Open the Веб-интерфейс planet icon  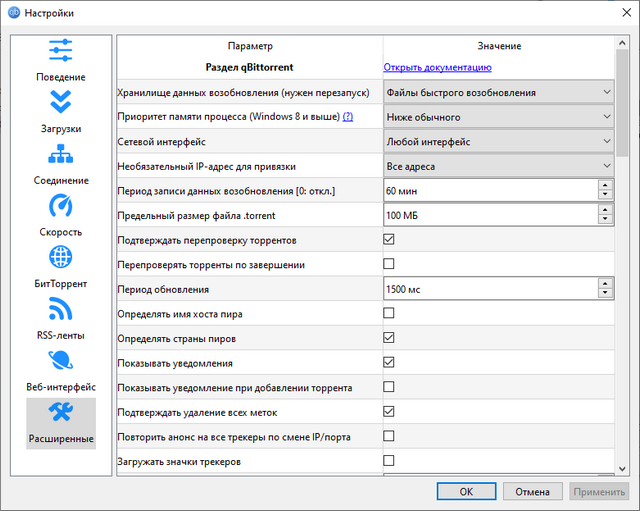click(61, 361)
